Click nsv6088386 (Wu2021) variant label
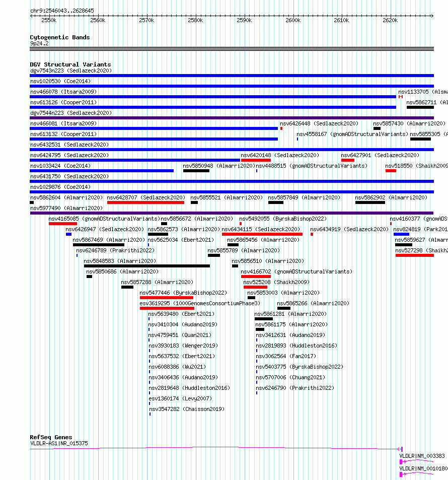448x480 pixels. [x=177, y=367]
